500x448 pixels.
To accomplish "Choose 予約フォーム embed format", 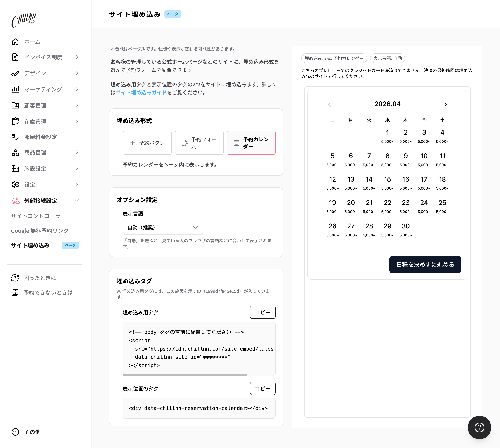I will pos(199,143).
